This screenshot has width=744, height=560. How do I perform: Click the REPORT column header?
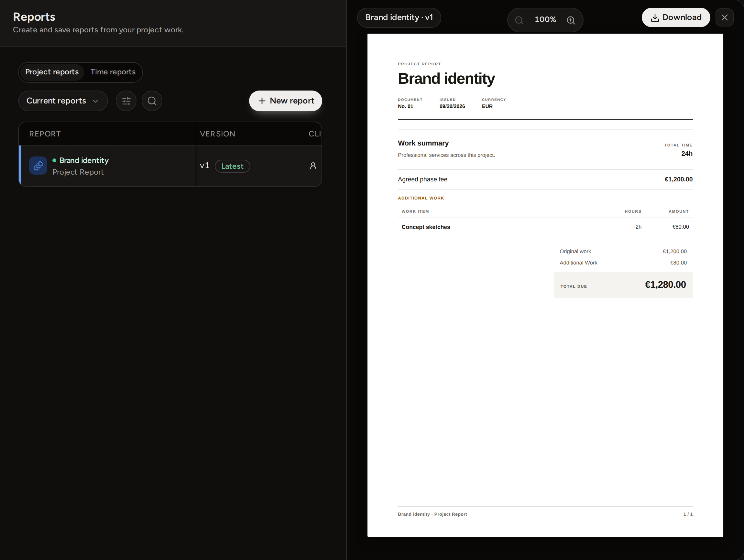click(x=45, y=134)
